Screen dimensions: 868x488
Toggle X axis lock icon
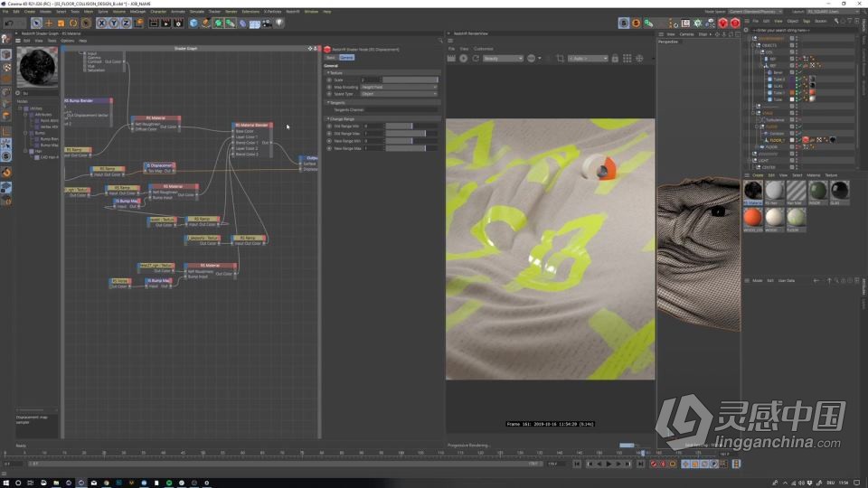[x=101, y=23]
